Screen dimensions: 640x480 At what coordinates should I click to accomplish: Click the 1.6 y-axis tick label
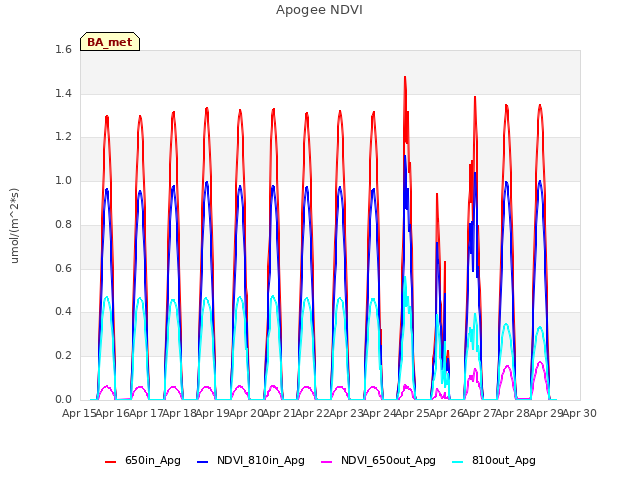point(63,49)
